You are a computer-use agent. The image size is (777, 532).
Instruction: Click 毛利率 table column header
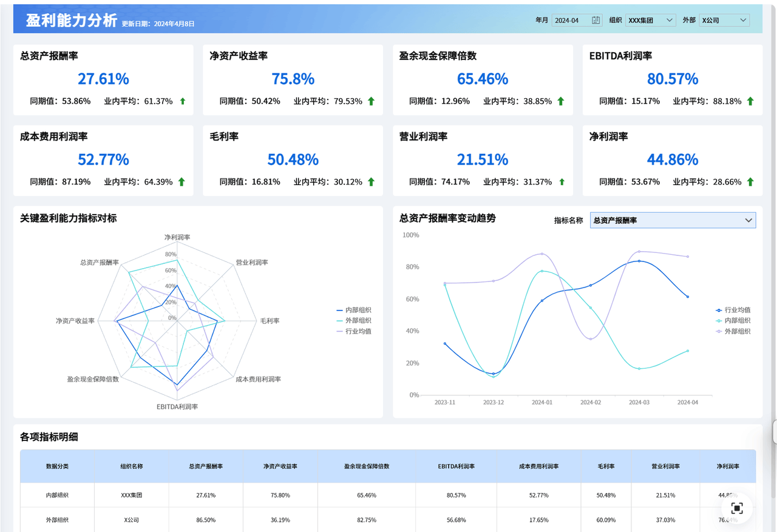[x=606, y=466]
